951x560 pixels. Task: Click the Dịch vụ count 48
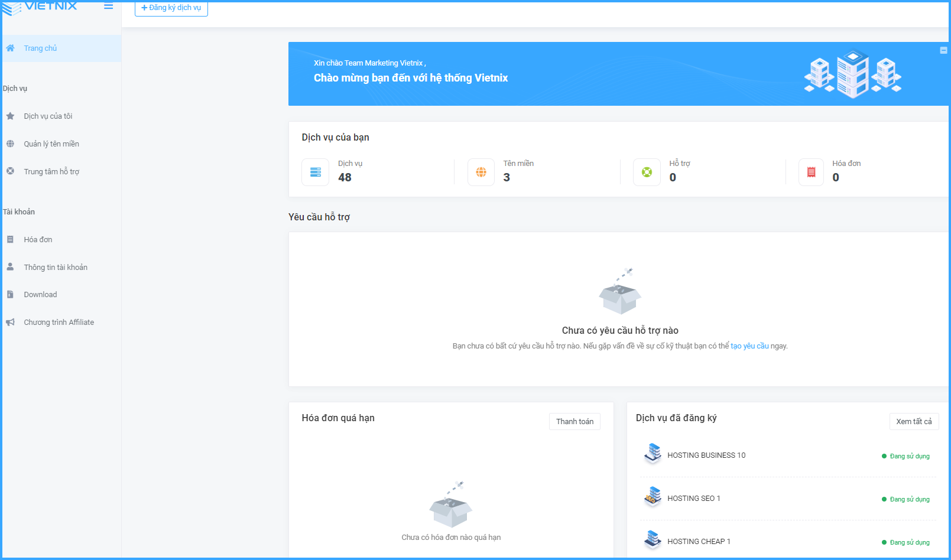point(345,177)
